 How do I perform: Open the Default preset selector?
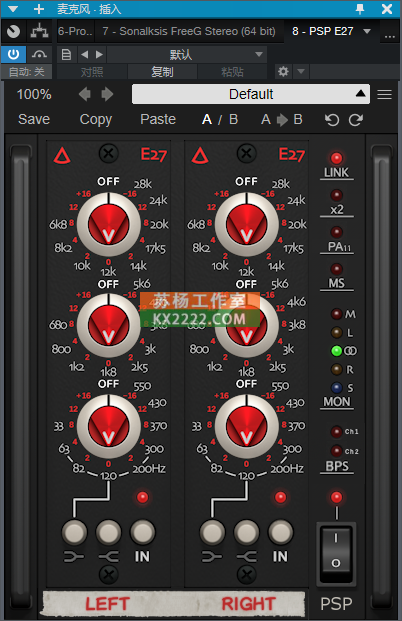[x=251, y=94]
